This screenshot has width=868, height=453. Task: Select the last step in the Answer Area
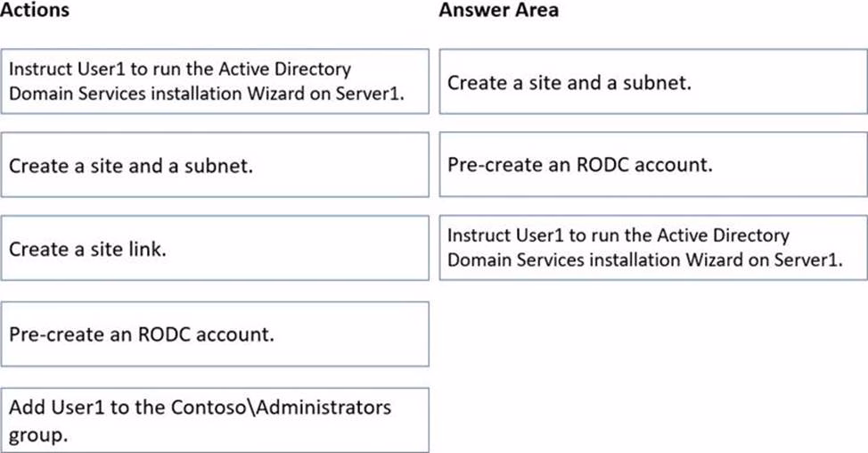[652, 247]
